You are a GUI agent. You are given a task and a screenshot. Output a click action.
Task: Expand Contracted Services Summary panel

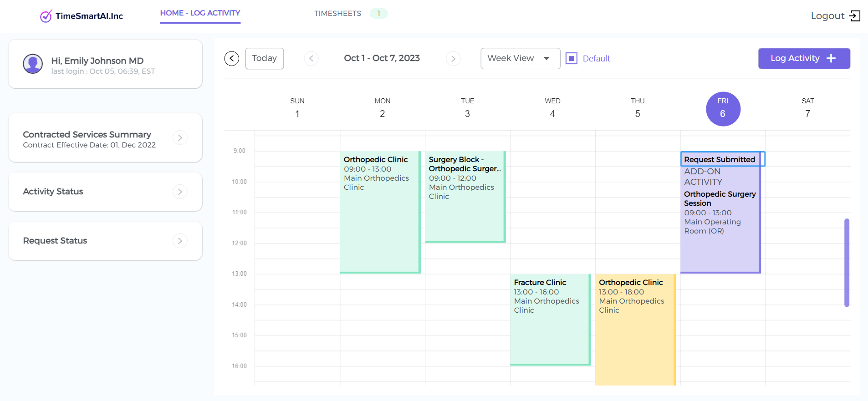click(180, 137)
